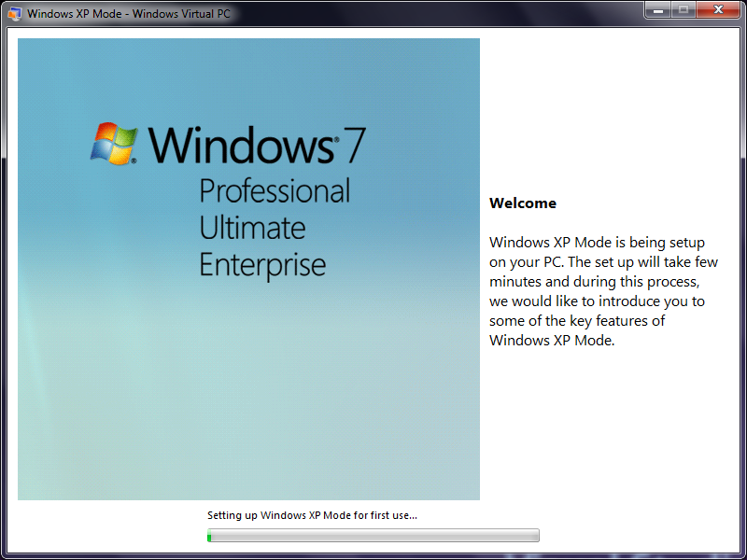The height and width of the screenshot is (560, 747).
Task: Close the Windows XP Mode window
Action: [718, 10]
